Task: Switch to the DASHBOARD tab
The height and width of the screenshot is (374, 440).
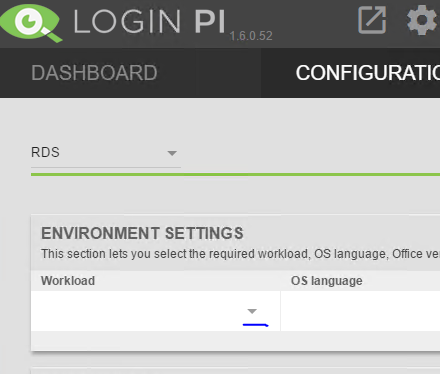Action: point(94,73)
